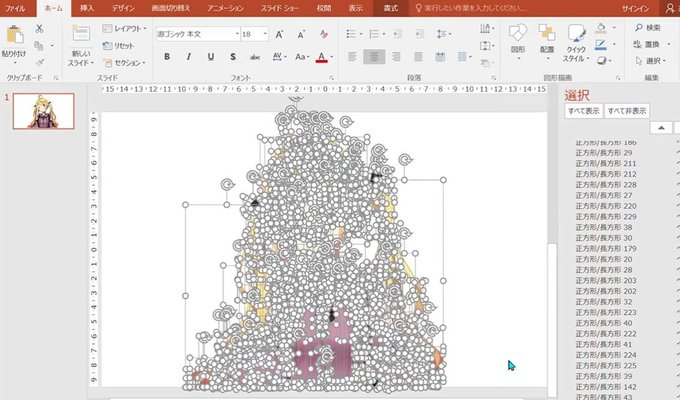Click the Bring Forward up-arrow button
The width and height of the screenshot is (680, 400).
click(661, 128)
